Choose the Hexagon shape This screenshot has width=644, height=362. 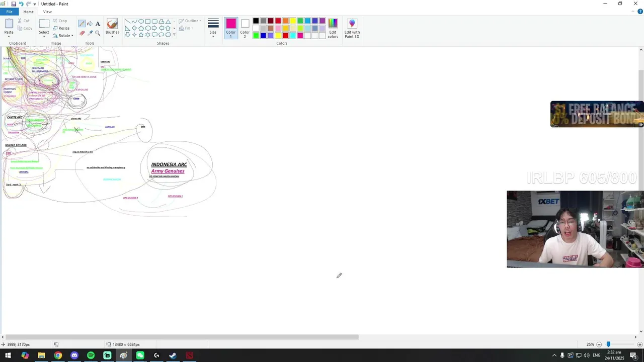(148, 28)
